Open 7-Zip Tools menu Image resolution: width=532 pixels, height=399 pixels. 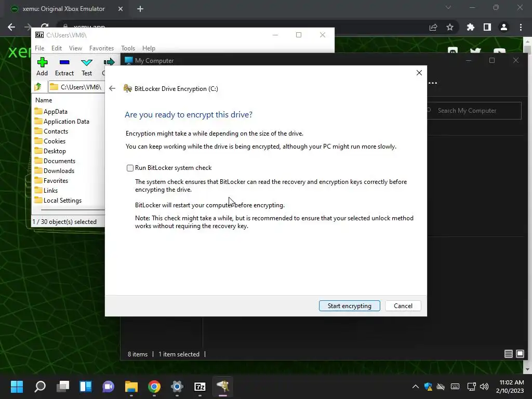[128, 48]
